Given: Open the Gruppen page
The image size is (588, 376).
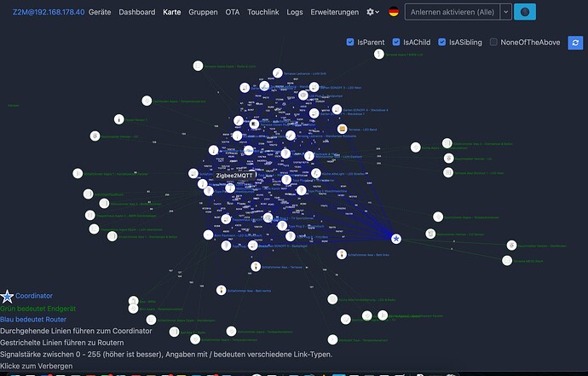Looking at the screenshot, I should click(x=203, y=12).
